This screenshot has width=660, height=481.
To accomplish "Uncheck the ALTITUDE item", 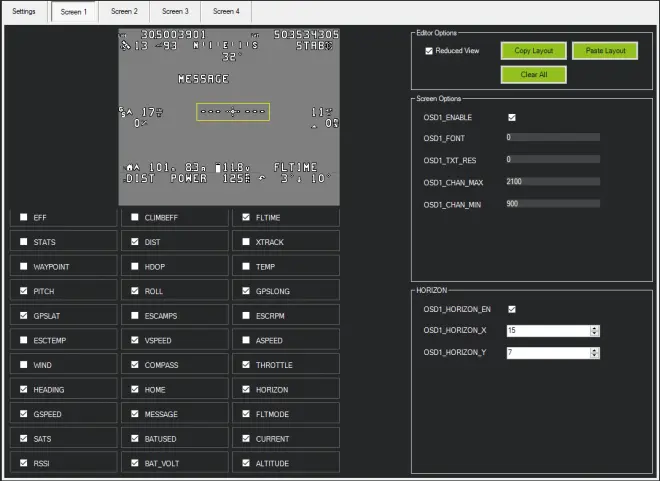I will click(x=246, y=463).
